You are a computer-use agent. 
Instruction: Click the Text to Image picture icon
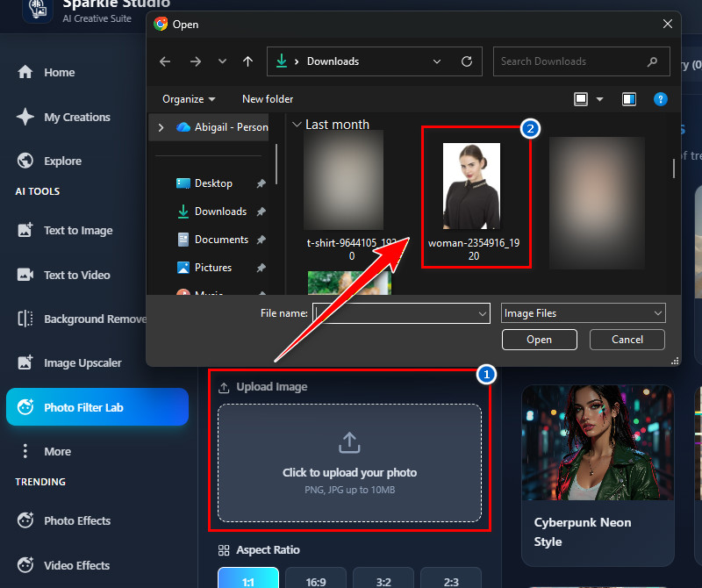pos(25,230)
